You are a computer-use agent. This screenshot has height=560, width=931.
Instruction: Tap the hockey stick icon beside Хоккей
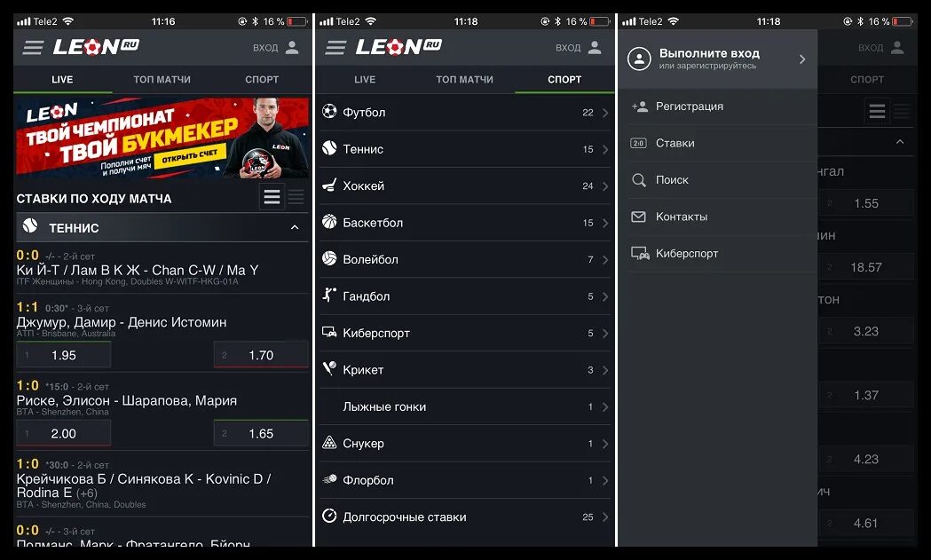point(329,185)
